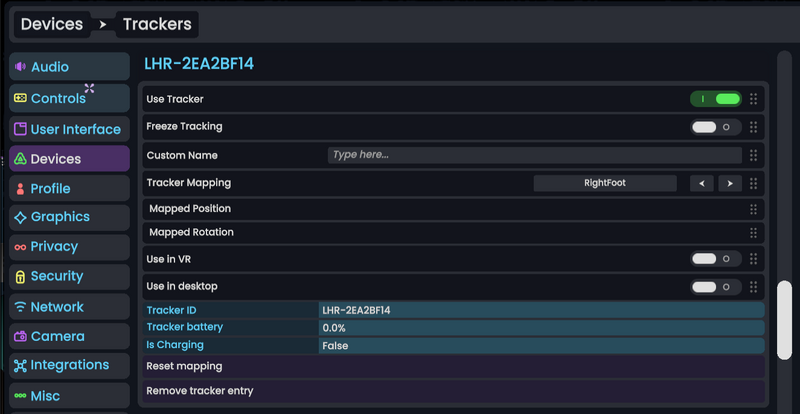Click the Misc dots icon
Screen dimensions: 800x414
[x=20, y=396]
